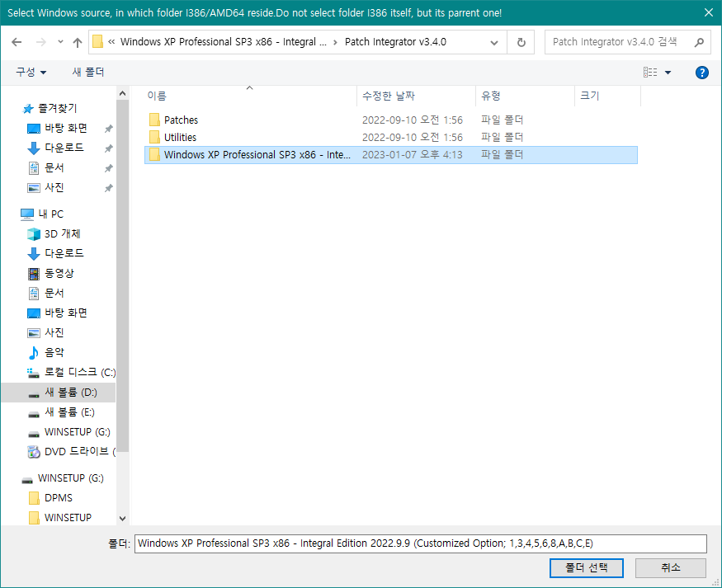This screenshot has height=588, width=722.
Task: Click navigation pane scroll-up arrow
Action: tap(122, 93)
